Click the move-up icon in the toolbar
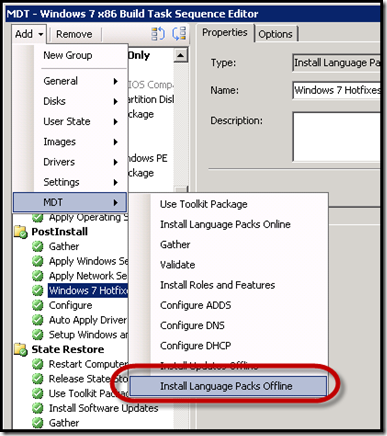387x436 pixels. pos(158,34)
